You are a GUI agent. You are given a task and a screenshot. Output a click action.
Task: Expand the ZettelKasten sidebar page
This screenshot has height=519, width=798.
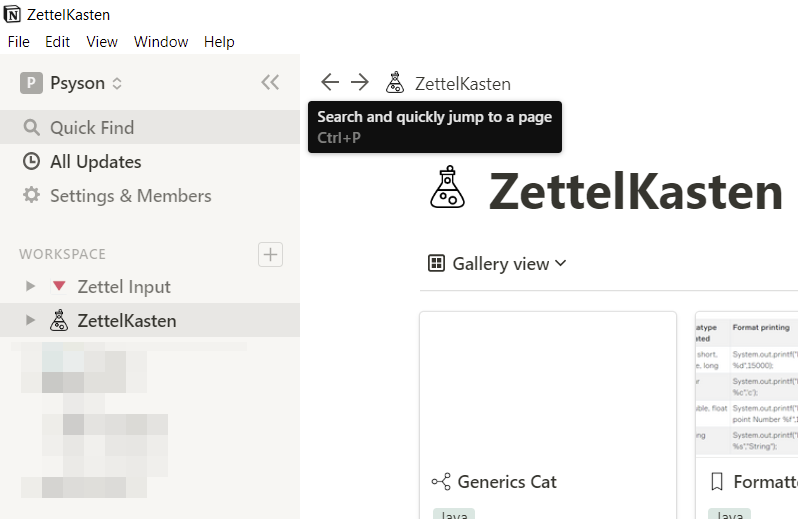(31, 321)
